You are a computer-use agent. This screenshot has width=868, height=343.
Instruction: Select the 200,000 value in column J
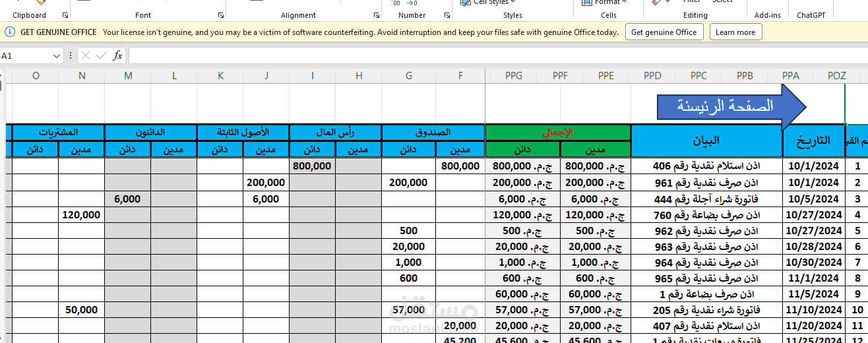click(x=266, y=183)
